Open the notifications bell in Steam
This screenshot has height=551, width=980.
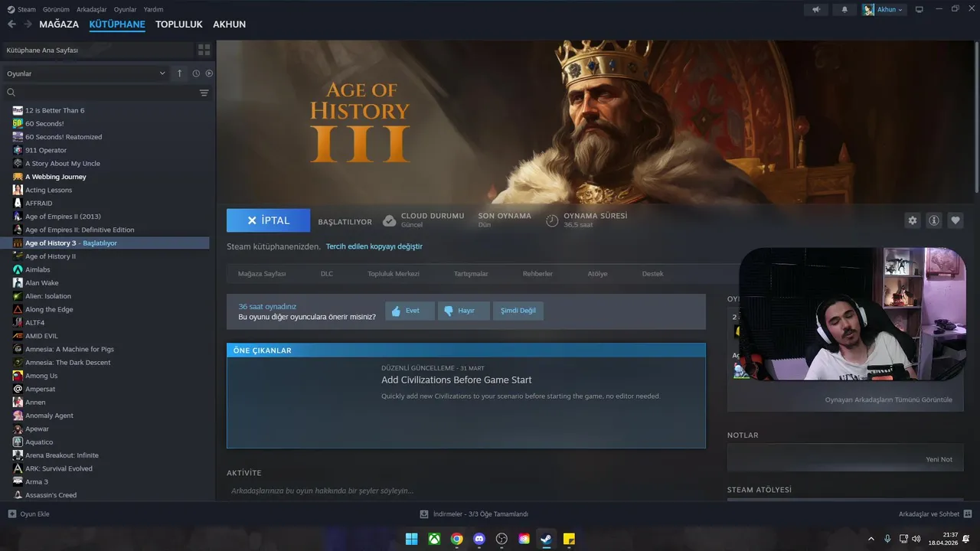point(844,9)
